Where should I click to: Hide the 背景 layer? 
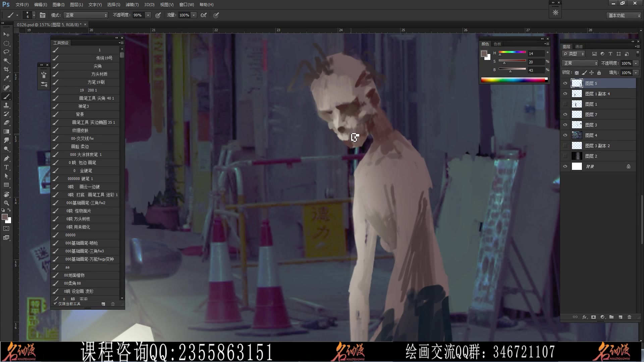[x=565, y=167]
